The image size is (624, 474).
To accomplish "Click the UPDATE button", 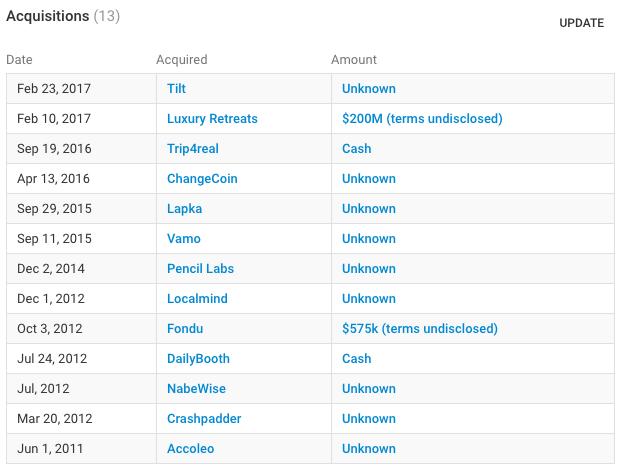I will pyautogui.click(x=581, y=23).
